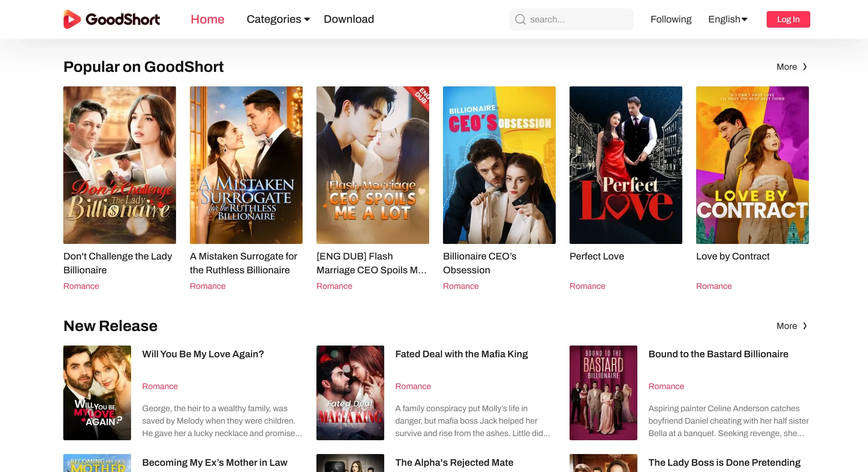Click Bound to the Bastard Billionaire title
Image resolution: width=868 pixels, height=472 pixels.
click(x=718, y=354)
